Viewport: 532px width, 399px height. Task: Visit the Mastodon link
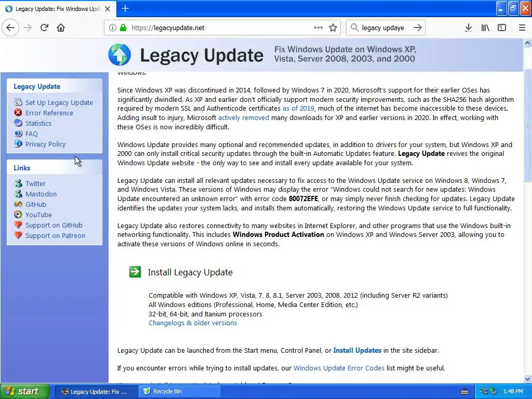[41, 194]
